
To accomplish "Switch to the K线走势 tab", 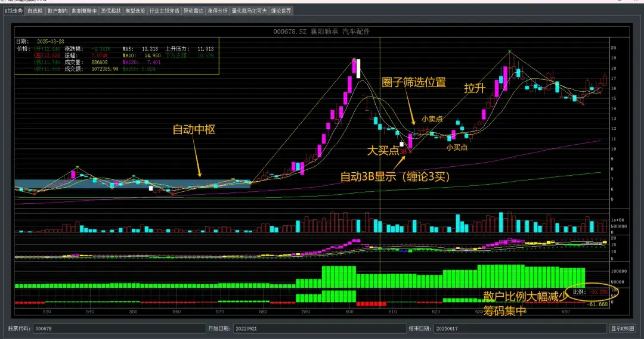I will tap(14, 11).
